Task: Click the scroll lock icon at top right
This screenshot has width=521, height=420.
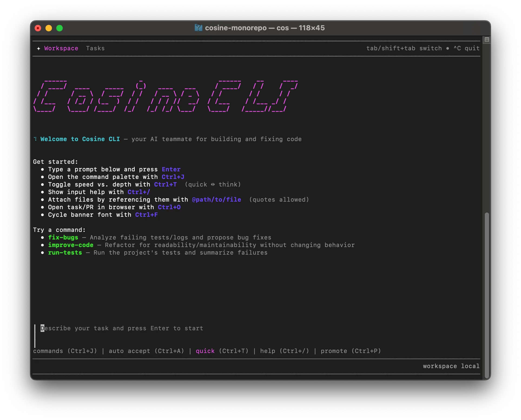Action: coord(486,39)
